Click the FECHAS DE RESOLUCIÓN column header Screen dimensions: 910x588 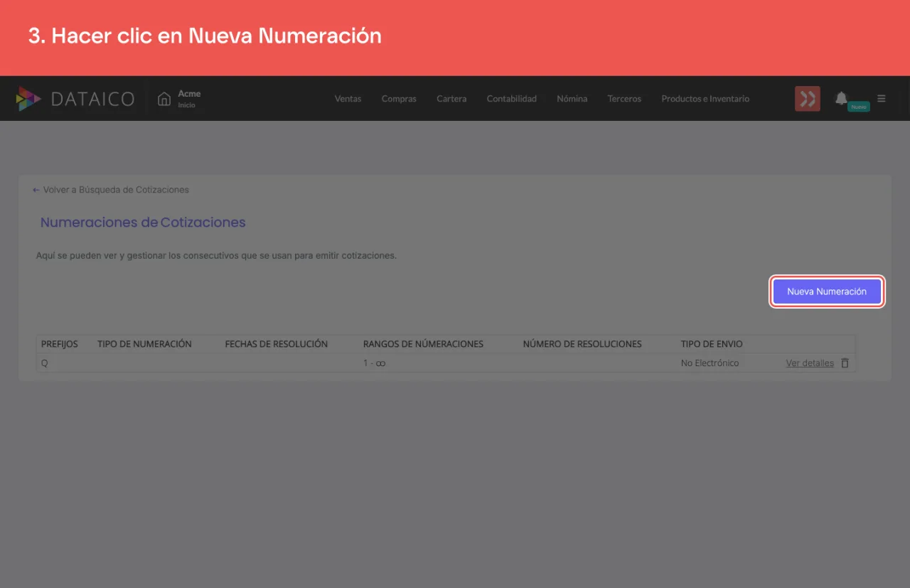[277, 344]
